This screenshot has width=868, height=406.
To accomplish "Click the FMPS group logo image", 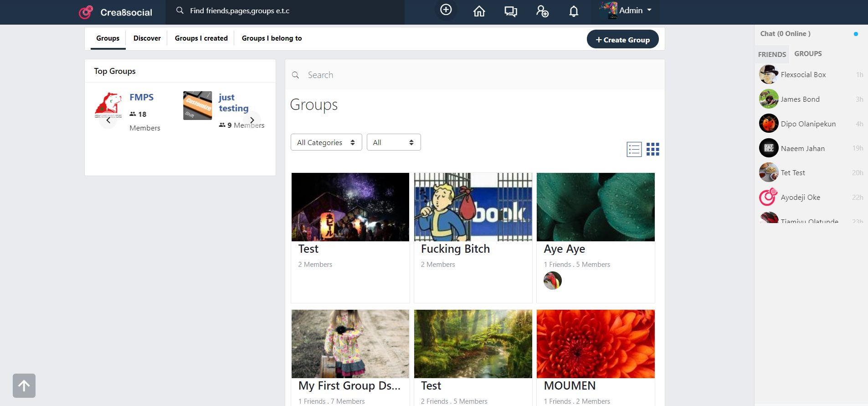I will point(108,105).
